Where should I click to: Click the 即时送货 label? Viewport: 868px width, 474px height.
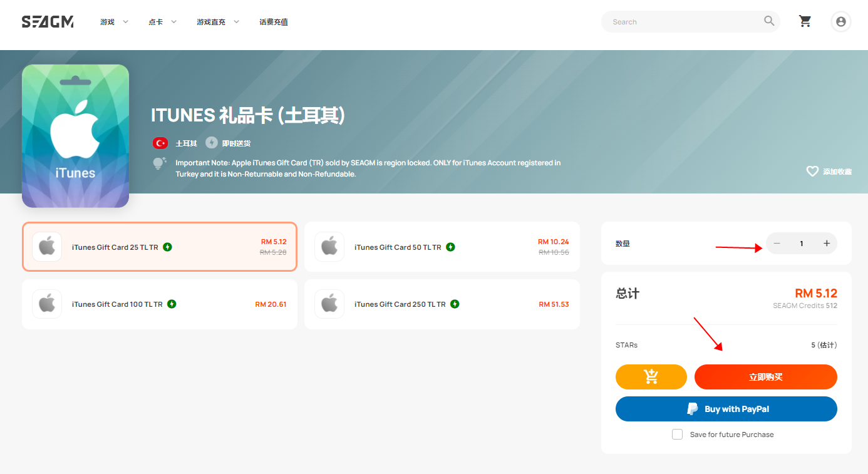tap(236, 143)
